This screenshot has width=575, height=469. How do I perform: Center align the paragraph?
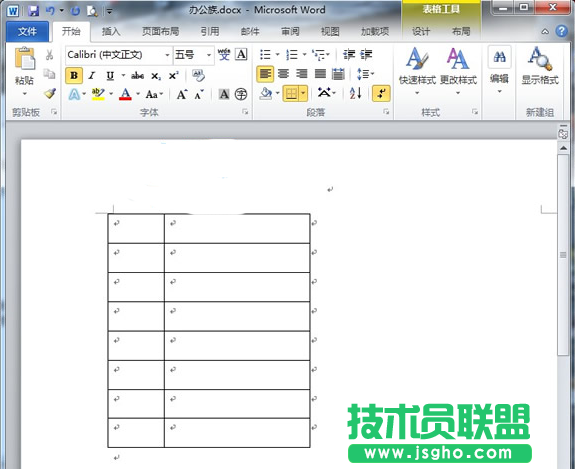click(283, 74)
